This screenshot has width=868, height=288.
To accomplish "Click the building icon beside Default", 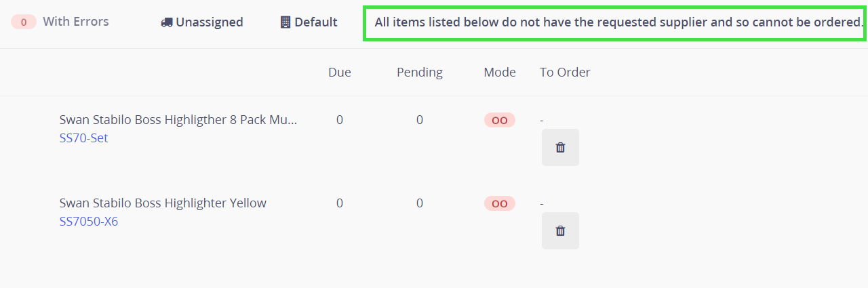I will pyautogui.click(x=285, y=22).
